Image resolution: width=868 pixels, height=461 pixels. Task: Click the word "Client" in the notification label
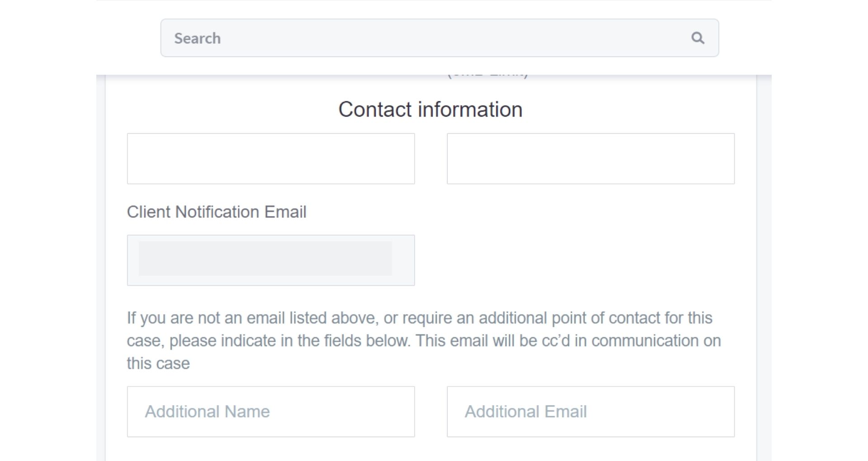click(148, 212)
